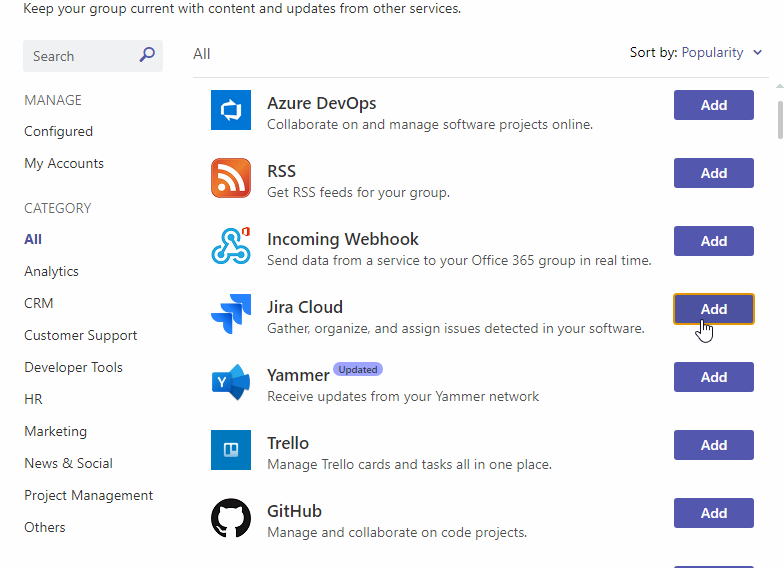Viewport: 784px width, 568px height.
Task: Click the connector list scrollbar thumb
Action: (780, 120)
